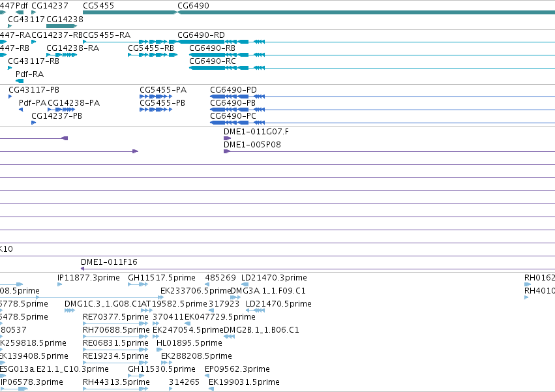
Task: Select EST RH70688.5prime
Action: click(117, 331)
